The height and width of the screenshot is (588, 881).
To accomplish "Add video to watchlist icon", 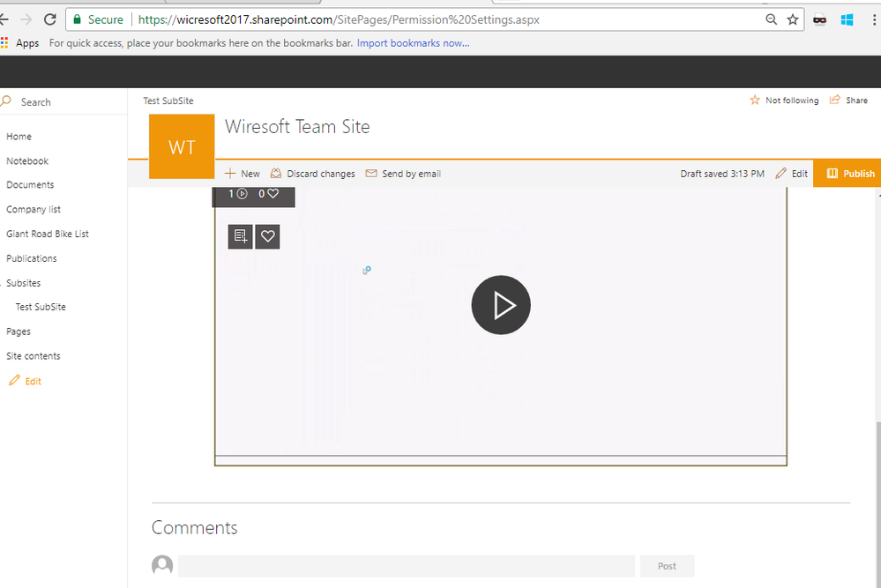I will pyautogui.click(x=241, y=236).
